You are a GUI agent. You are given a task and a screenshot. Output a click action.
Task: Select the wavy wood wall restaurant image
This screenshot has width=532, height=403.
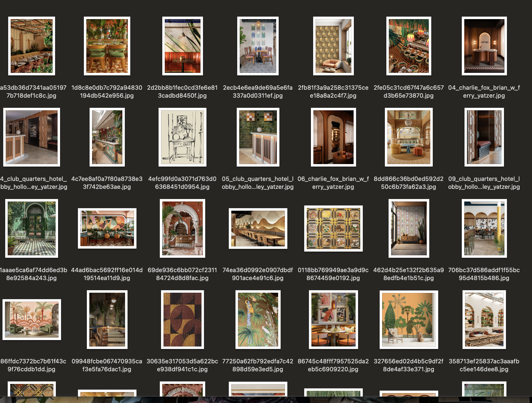coord(258,228)
